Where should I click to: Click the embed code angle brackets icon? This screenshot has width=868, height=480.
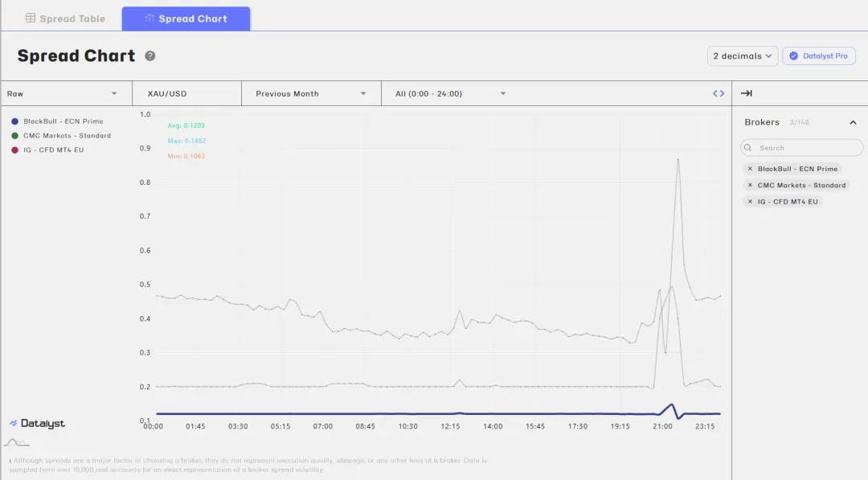click(x=719, y=93)
